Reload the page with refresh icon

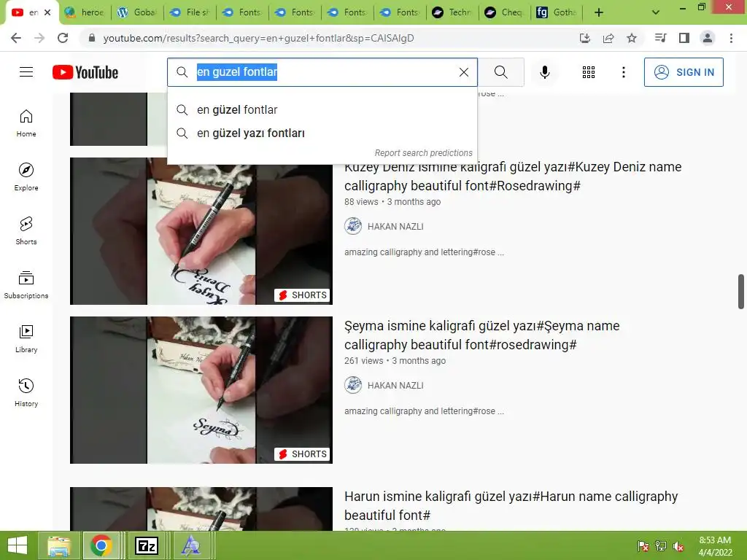click(63, 38)
